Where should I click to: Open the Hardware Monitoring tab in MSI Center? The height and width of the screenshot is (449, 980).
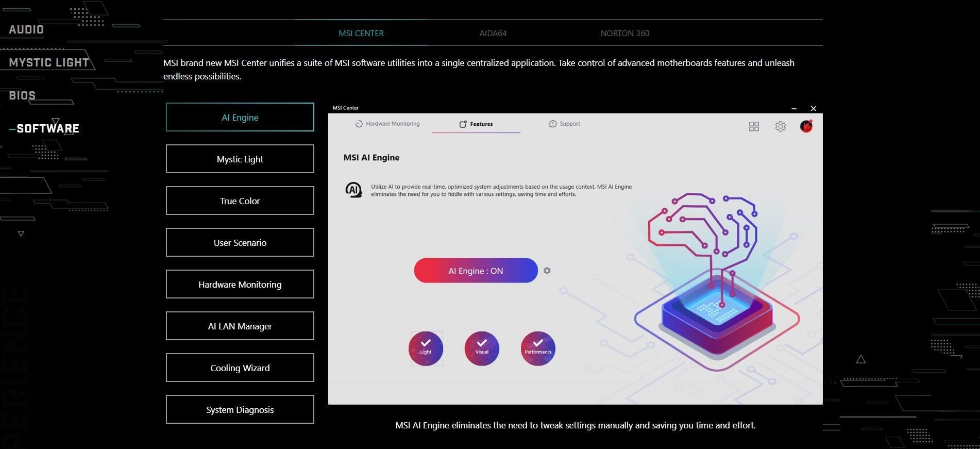(x=387, y=124)
